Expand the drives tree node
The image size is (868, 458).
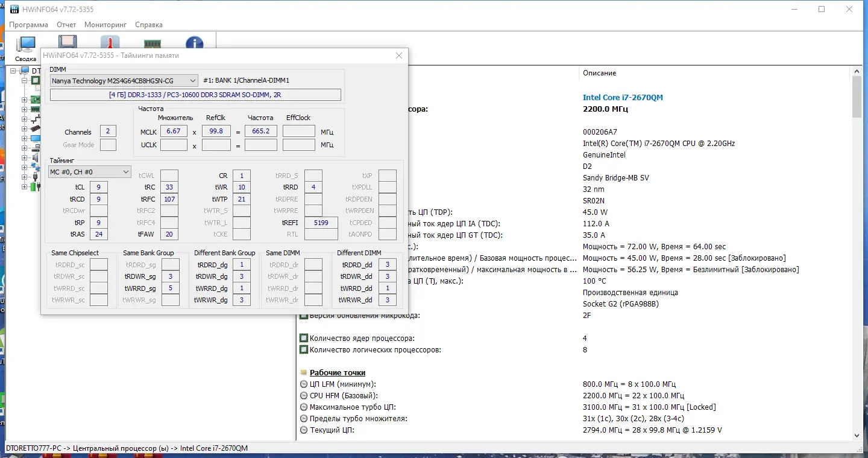25,148
